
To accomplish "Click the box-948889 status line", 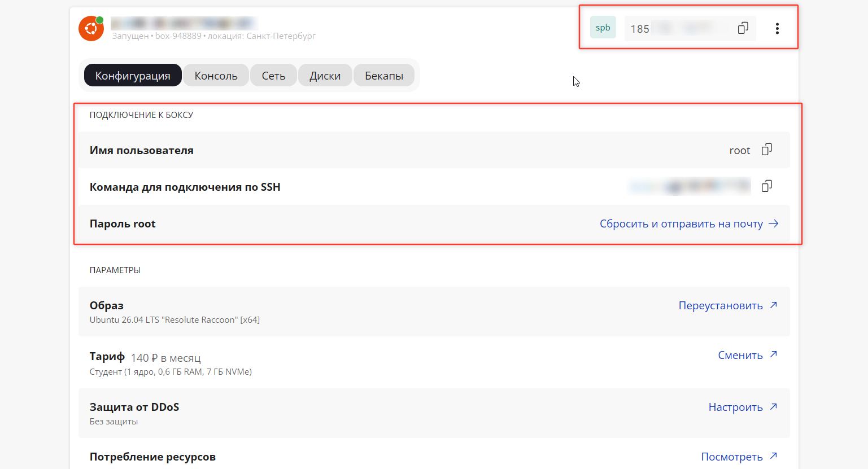I will (x=213, y=36).
